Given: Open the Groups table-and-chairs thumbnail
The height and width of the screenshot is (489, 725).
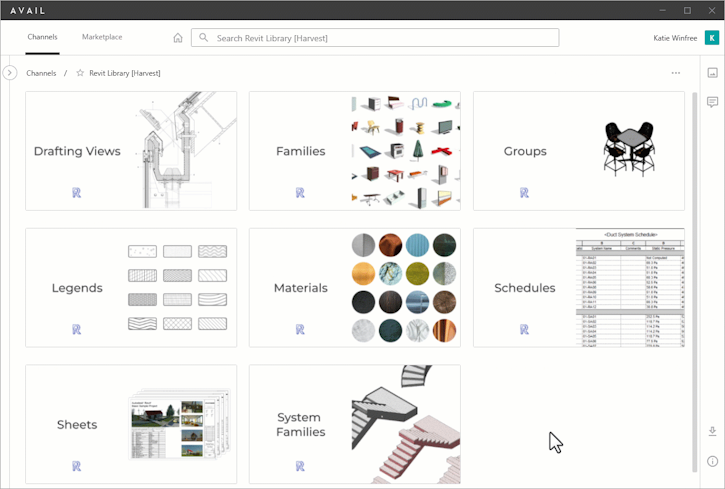Looking at the screenshot, I should point(629,149).
